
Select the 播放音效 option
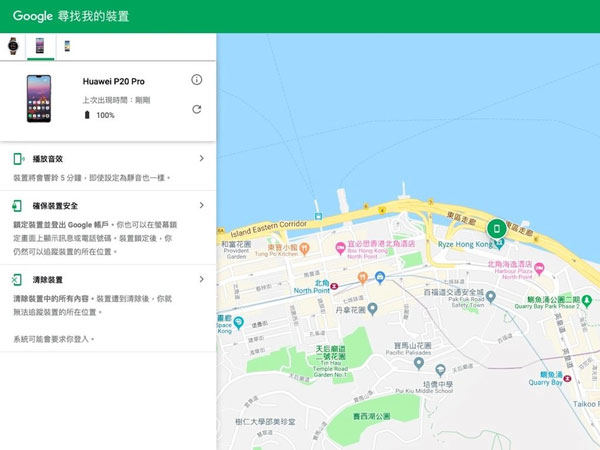pos(108,167)
